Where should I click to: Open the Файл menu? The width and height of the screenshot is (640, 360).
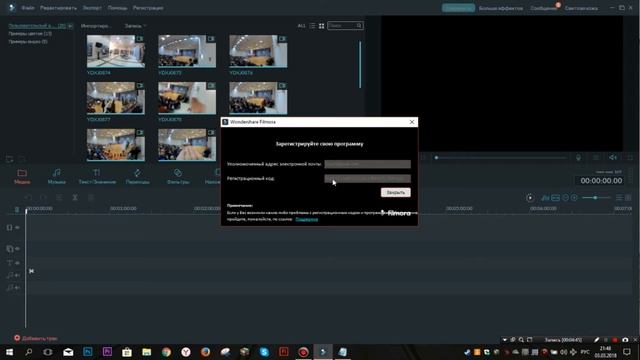[28, 8]
